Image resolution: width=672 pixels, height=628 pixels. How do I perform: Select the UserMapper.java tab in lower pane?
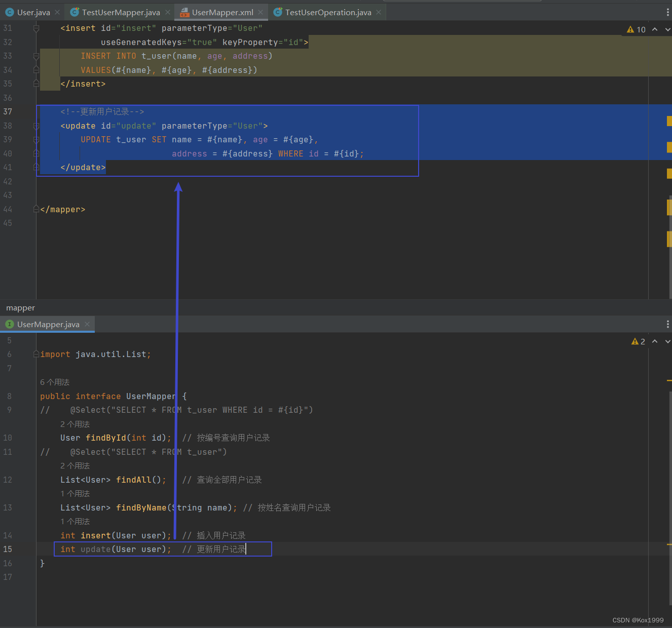point(48,324)
